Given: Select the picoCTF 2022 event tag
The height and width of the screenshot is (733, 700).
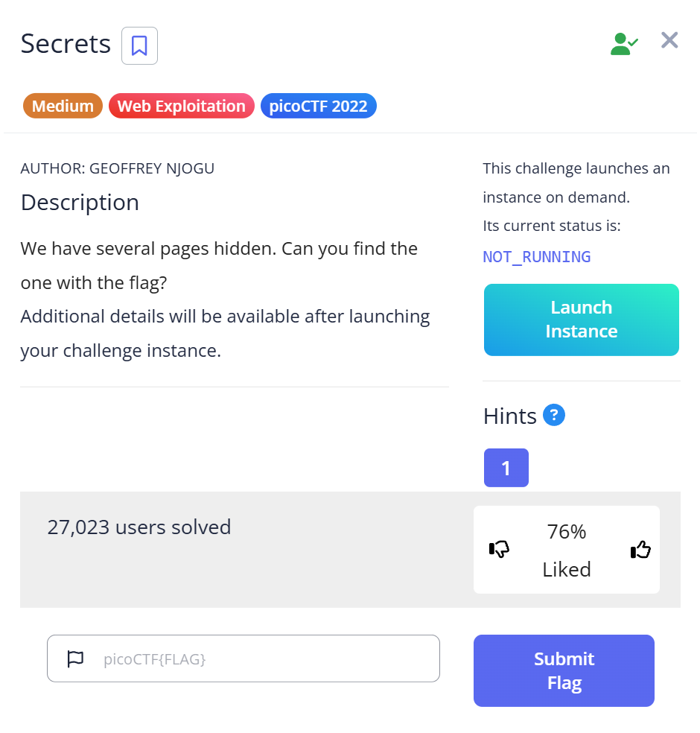Looking at the screenshot, I should (x=318, y=107).
